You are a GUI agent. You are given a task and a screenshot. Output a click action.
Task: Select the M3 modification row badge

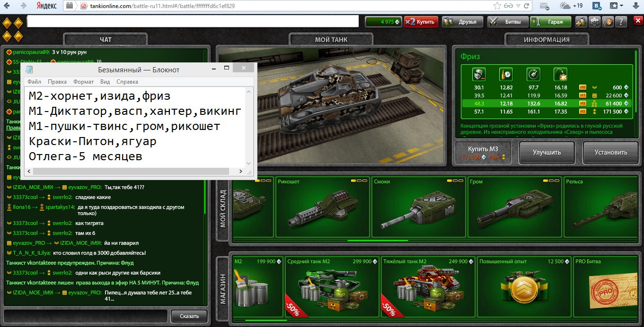click(x=582, y=112)
